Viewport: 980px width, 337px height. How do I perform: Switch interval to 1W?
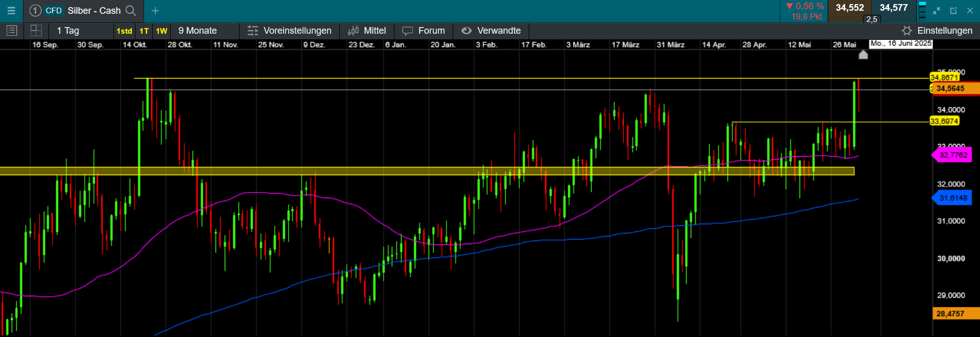(161, 31)
